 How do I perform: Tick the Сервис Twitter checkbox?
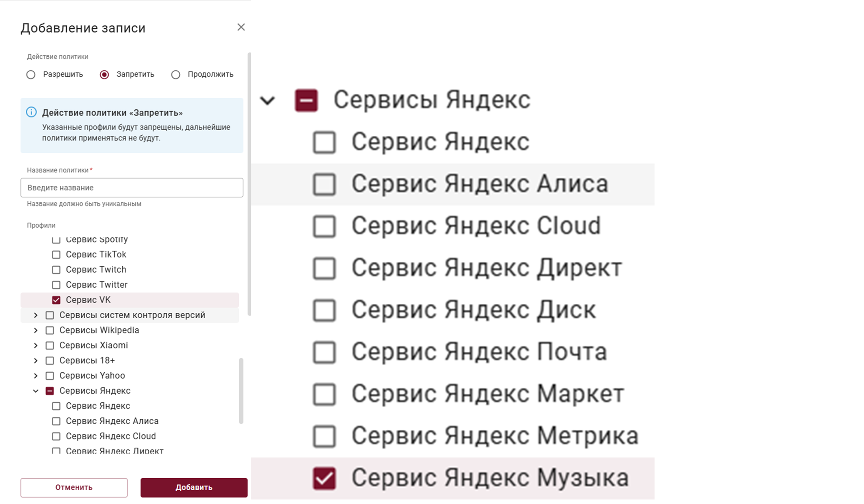click(56, 285)
